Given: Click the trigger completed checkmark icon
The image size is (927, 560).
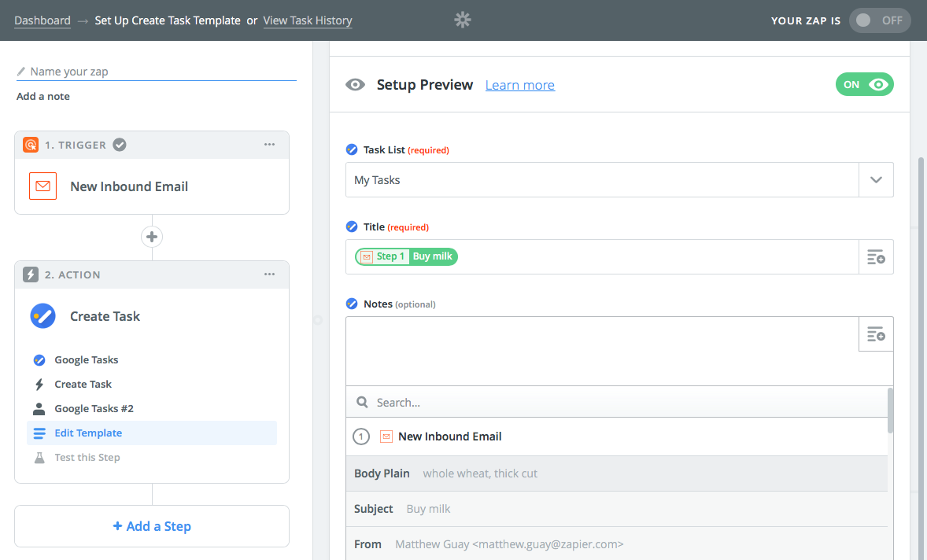Looking at the screenshot, I should [x=120, y=145].
